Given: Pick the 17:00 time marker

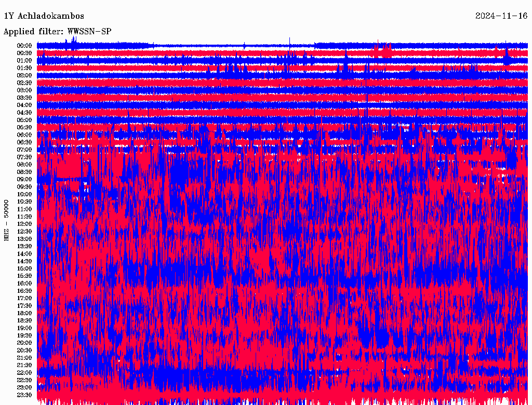Looking at the screenshot, I should click(x=24, y=298).
